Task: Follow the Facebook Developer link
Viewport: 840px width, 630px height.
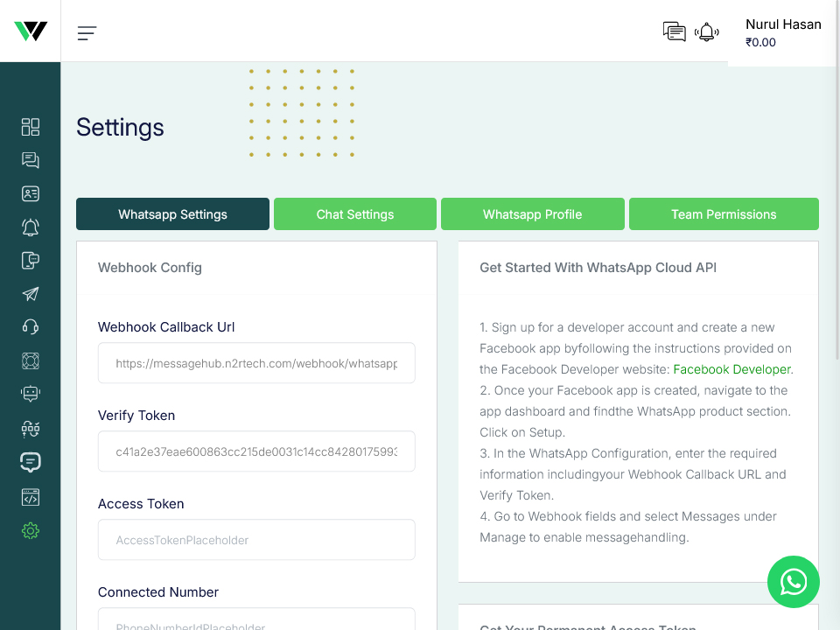Action: [731, 369]
